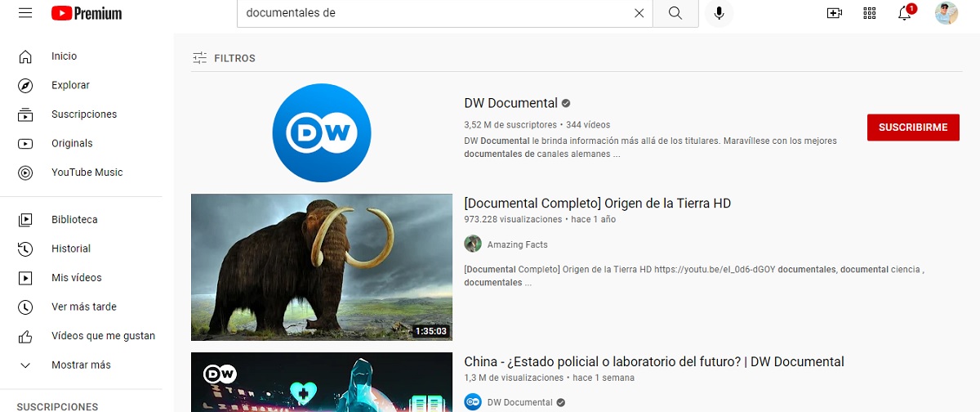The height and width of the screenshot is (412, 980).
Task: Open the hamburger guide menu
Action: [25, 13]
